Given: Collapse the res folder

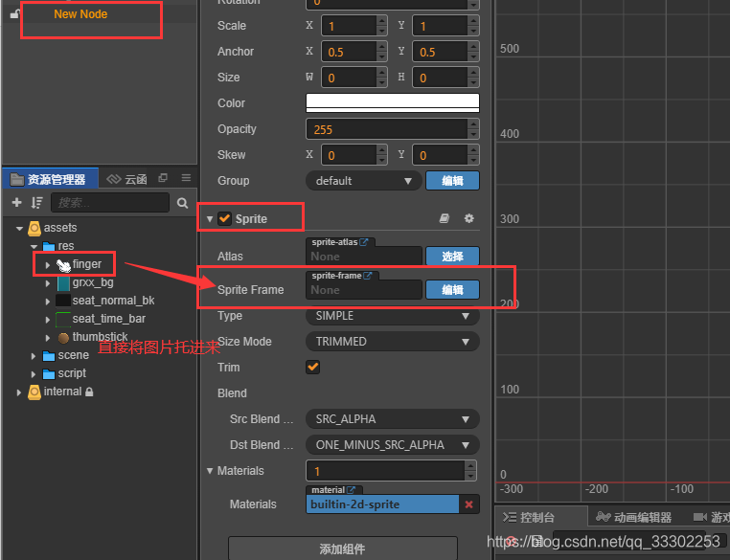Looking at the screenshot, I should click(34, 247).
